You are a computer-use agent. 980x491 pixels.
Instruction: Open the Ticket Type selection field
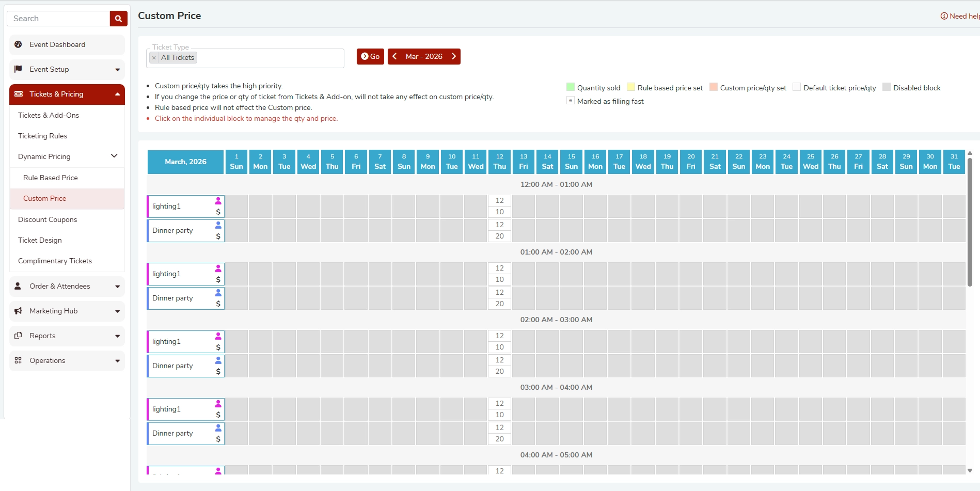[245, 58]
